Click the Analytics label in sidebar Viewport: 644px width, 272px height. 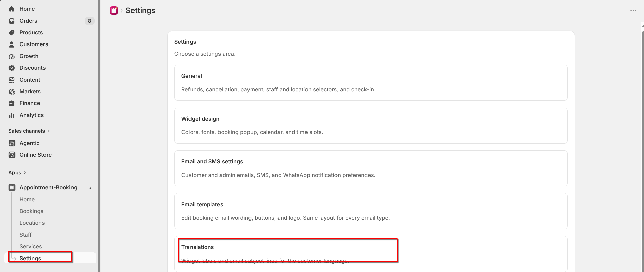tap(32, 115)
